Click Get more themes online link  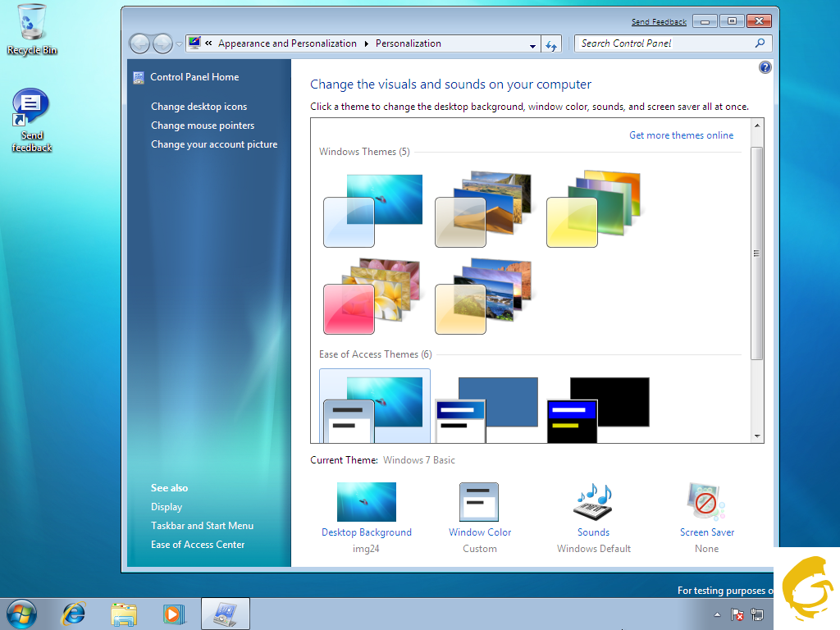point(681,135)
